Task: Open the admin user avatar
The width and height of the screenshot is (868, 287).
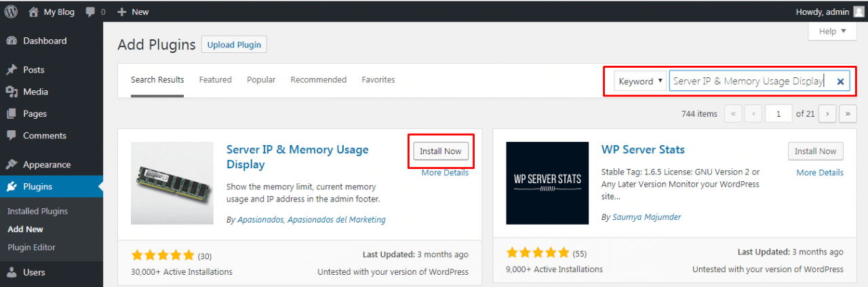Action: coord(859,11)
